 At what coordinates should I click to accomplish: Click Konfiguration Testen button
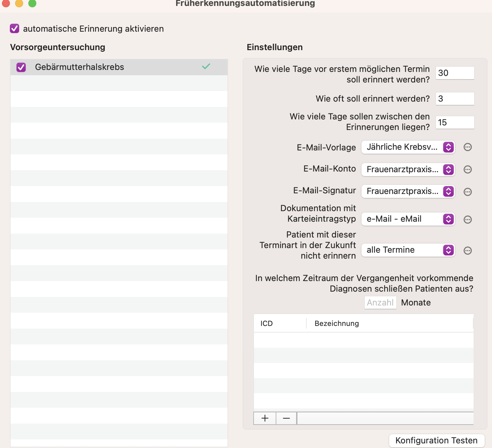[x=437, y=440]
